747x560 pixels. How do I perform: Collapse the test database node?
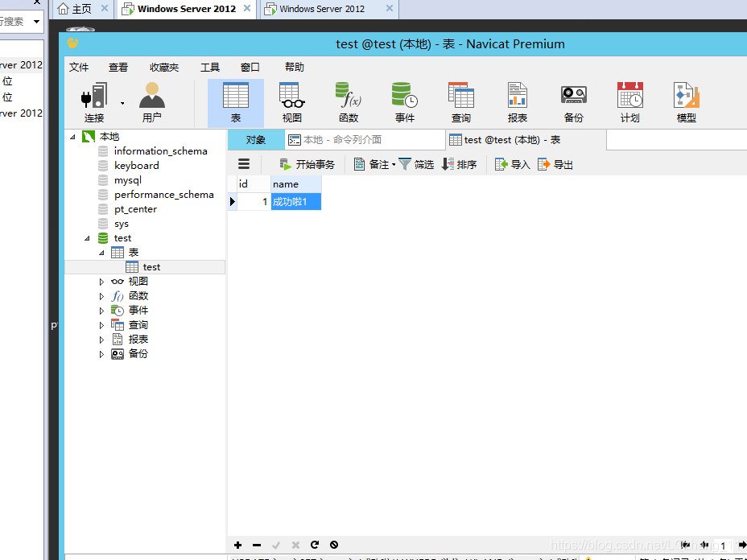[87, 238]
